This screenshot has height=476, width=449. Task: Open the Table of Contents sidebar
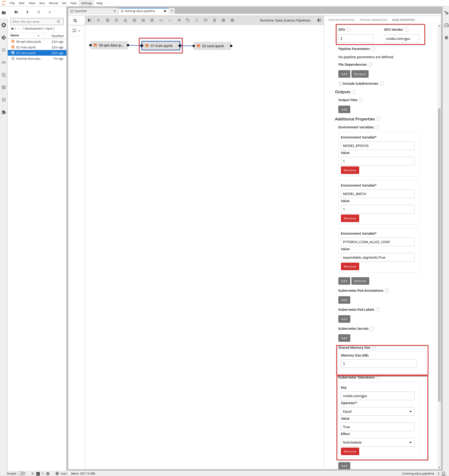point(4,50)
